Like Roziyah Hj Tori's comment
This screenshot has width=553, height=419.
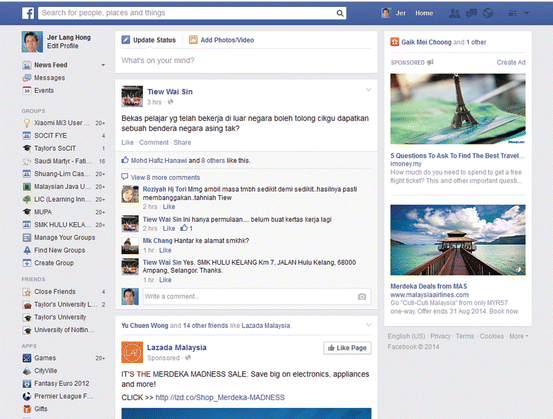pos(169,207)
